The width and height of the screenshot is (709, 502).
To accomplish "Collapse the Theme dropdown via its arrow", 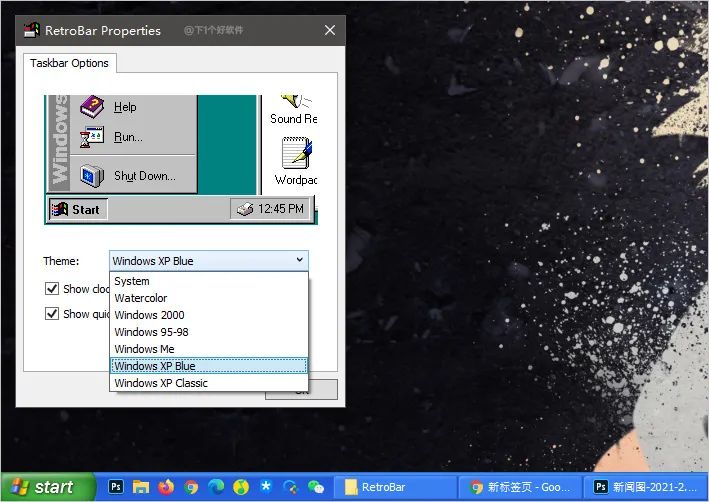I will coord(299,261).
